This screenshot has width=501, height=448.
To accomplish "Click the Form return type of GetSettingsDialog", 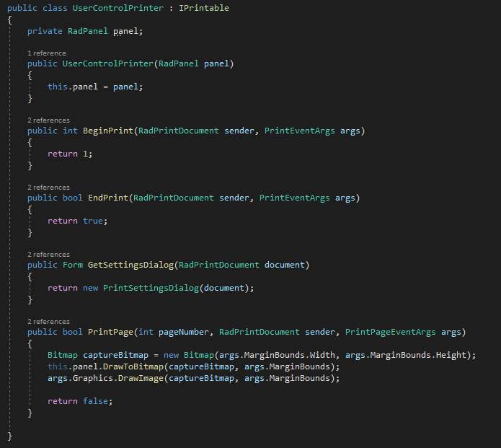I will 73,265.
